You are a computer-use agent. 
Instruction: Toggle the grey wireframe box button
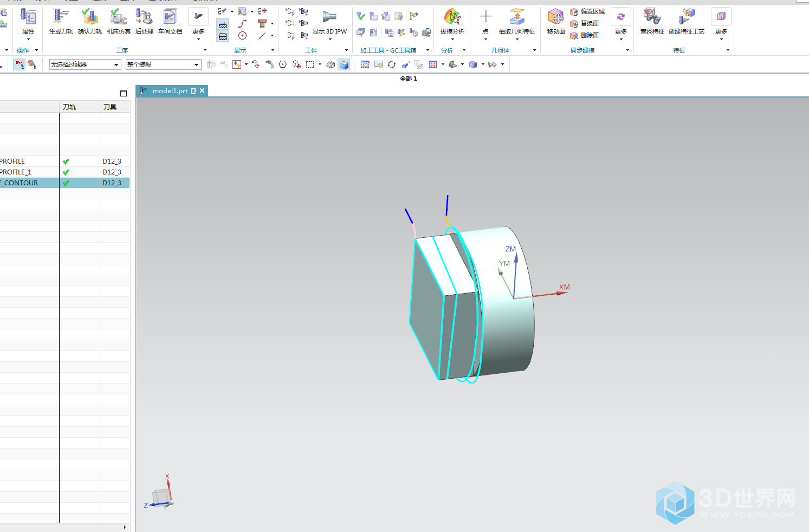pyautogui.click(x=331, y=64)
